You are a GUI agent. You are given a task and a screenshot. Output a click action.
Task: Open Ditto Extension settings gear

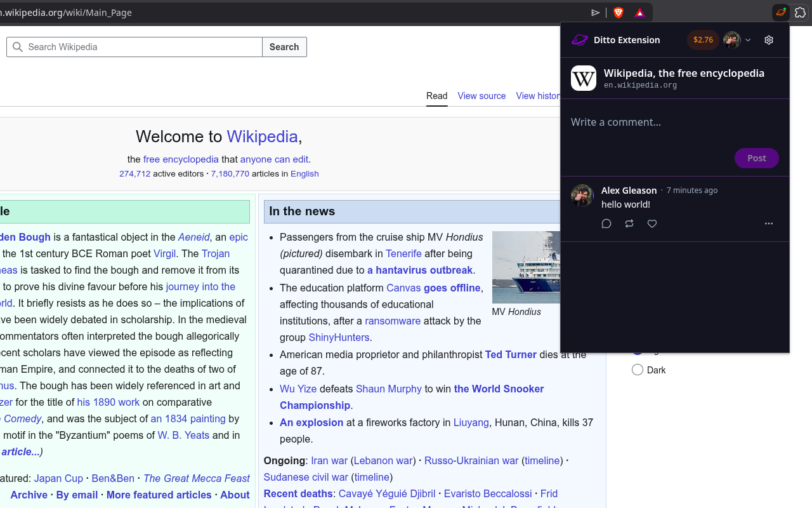pyautogui.click(x=769, y=40)
